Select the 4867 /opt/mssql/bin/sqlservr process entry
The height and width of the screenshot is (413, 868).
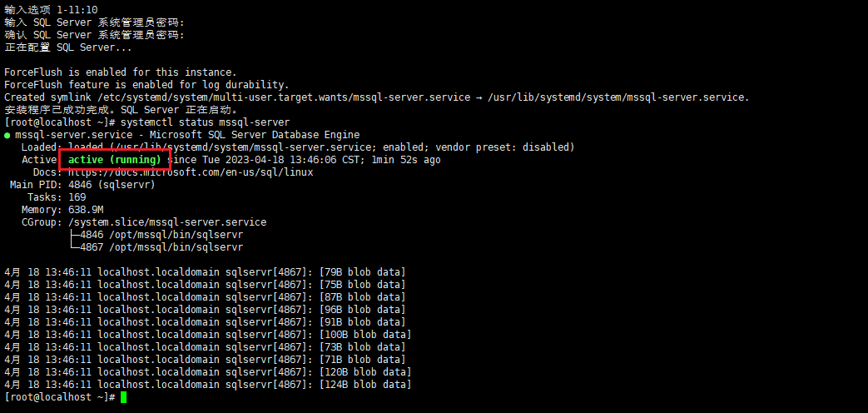pyautogui.click(x=161, y=247)
